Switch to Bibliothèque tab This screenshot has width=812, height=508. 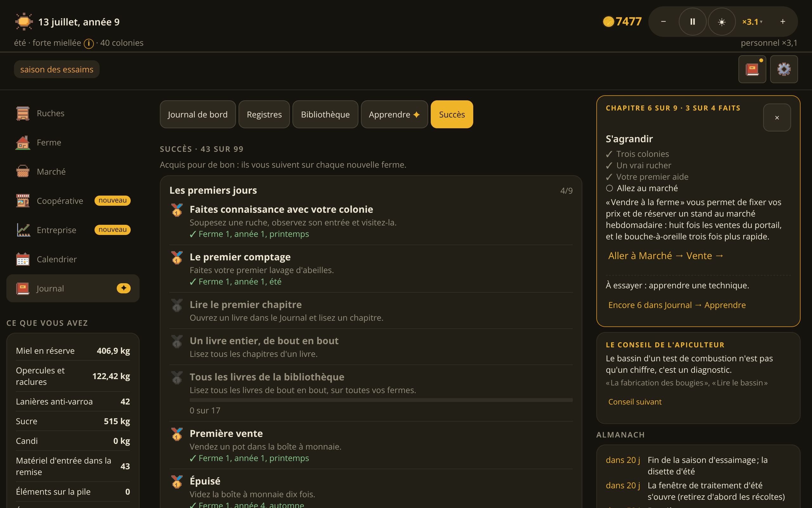point(325,114)
